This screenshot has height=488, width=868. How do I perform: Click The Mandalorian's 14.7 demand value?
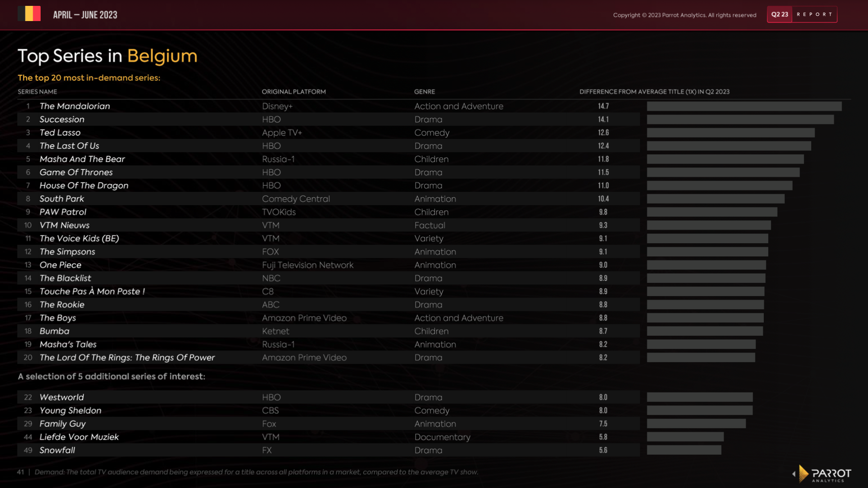pos(603,106)
